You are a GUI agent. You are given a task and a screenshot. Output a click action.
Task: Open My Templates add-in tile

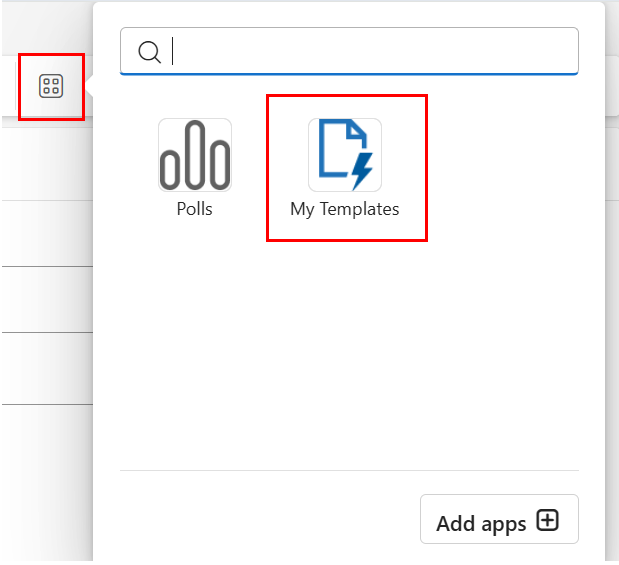[x=344, y=168]
